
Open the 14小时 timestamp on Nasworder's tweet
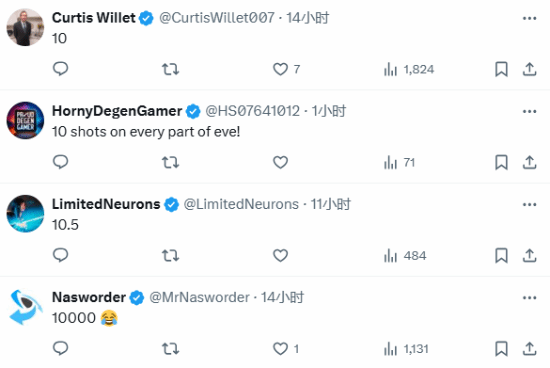tap(282, 297)
